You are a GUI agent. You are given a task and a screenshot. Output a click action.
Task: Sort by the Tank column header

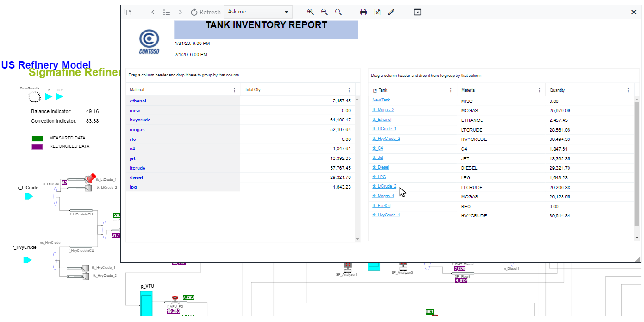[383, 90]
